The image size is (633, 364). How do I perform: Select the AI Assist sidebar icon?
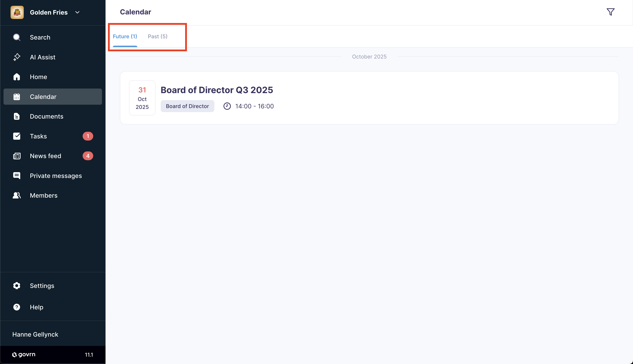[x=17, y=57]
